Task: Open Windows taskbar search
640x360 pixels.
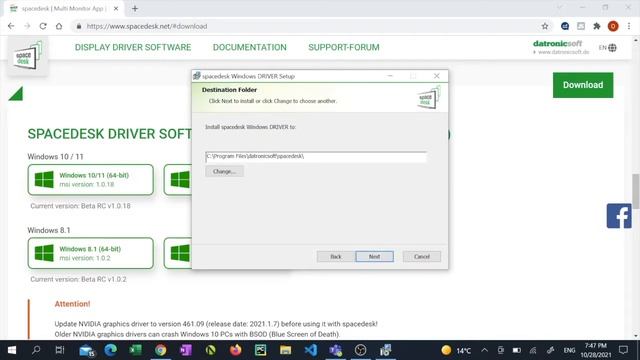Action: coord(36,350)
